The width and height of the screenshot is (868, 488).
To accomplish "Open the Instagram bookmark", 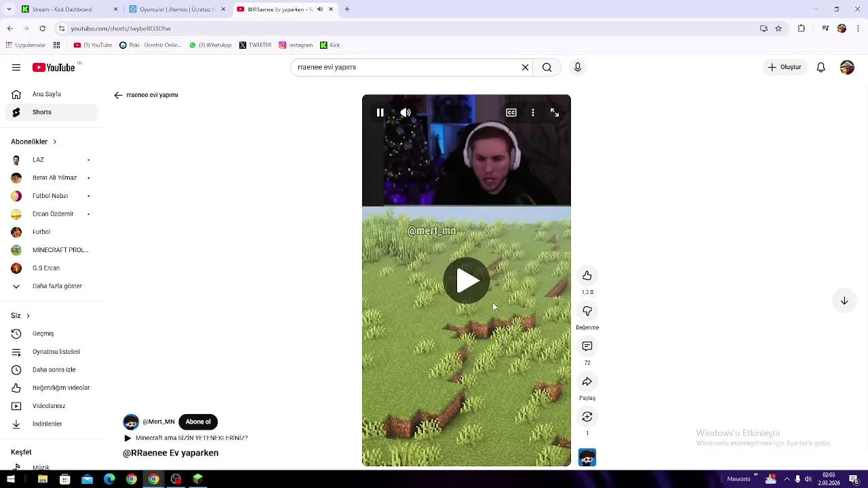I will click(x=296, y=45).
